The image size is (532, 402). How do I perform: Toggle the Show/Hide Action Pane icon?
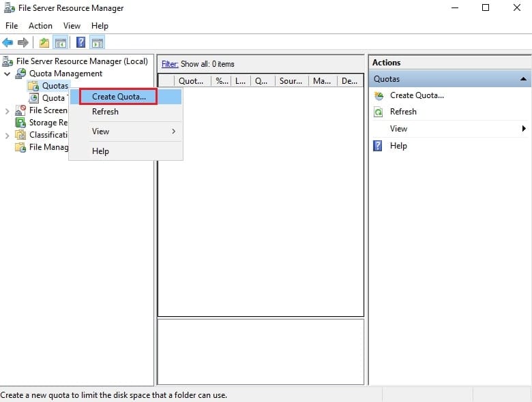tap(98, 43)
